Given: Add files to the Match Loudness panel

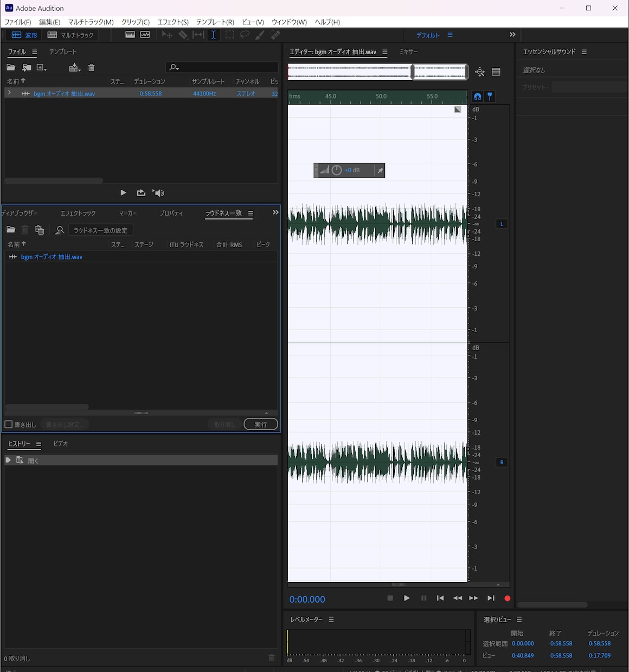Looking at the screenshot, I should tap(11, 230).
